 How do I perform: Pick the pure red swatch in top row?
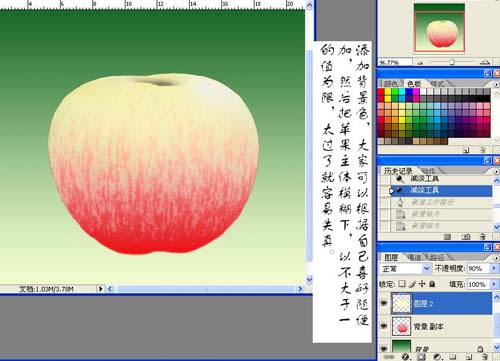click(x=381, y=91)
